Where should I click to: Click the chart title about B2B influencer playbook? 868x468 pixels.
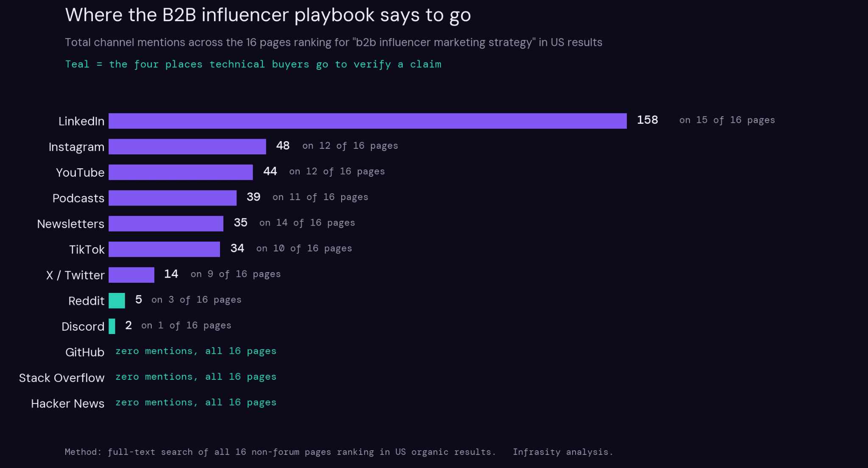tap(268, 15)
